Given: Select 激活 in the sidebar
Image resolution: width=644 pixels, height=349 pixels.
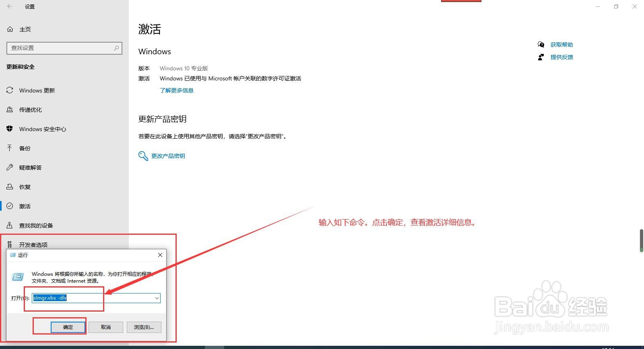Looking at the screenshot, I should [x=25, y=206].
